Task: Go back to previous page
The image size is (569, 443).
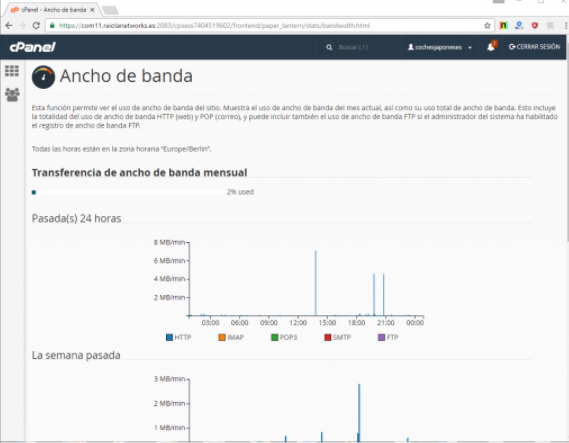Action: point(9,25)
